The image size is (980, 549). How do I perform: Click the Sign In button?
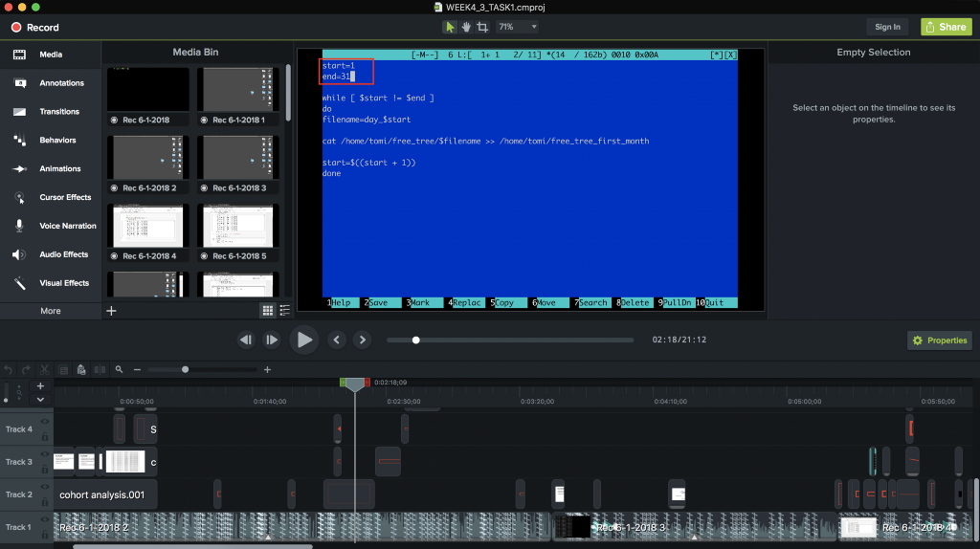[x=887, y=27]
